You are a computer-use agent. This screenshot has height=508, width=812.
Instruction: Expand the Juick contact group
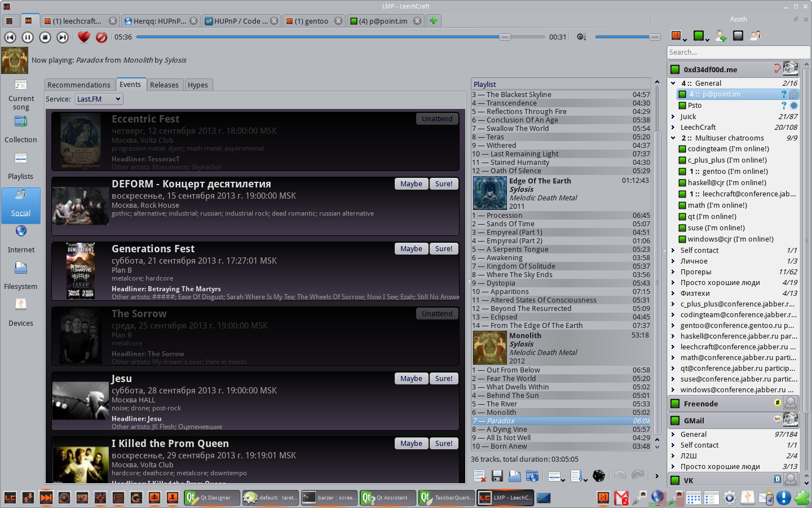point(673,117)
